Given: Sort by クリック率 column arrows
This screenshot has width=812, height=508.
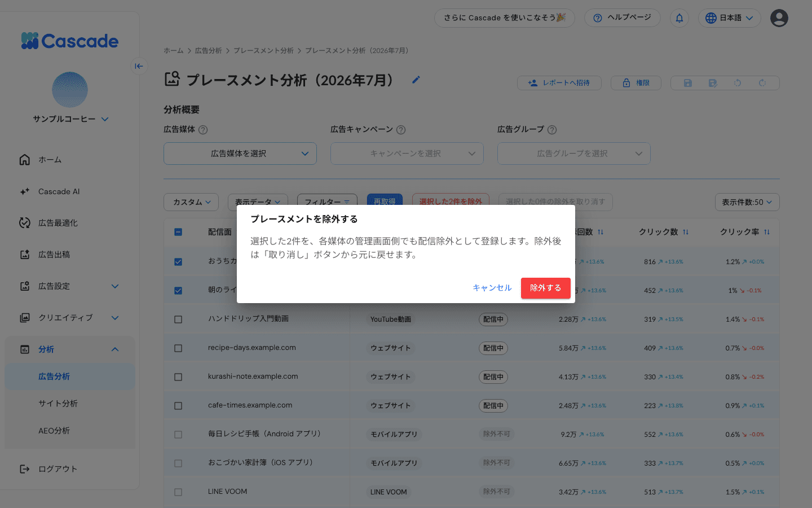Looking at the screenshot, I should (767, 232).
